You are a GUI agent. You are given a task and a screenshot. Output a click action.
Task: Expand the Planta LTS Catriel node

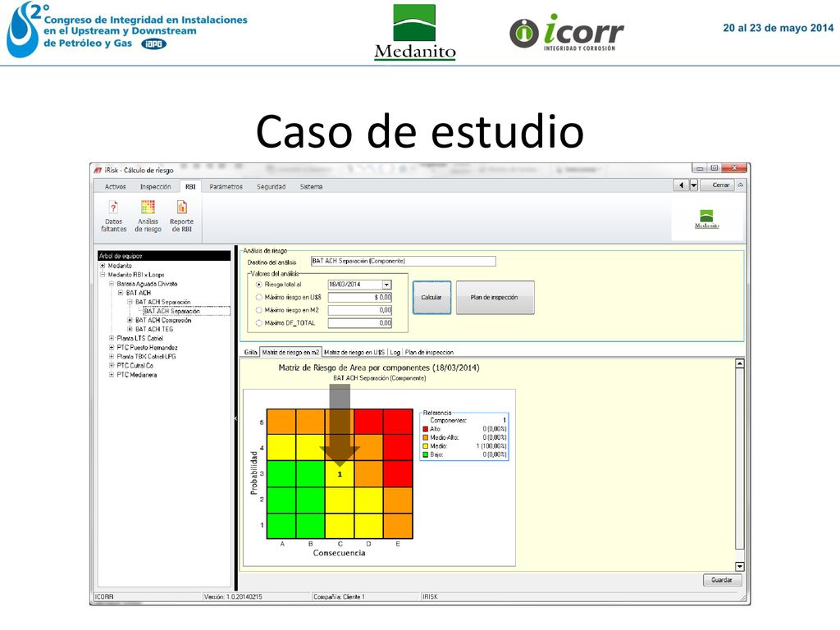[x=112, y=339]
